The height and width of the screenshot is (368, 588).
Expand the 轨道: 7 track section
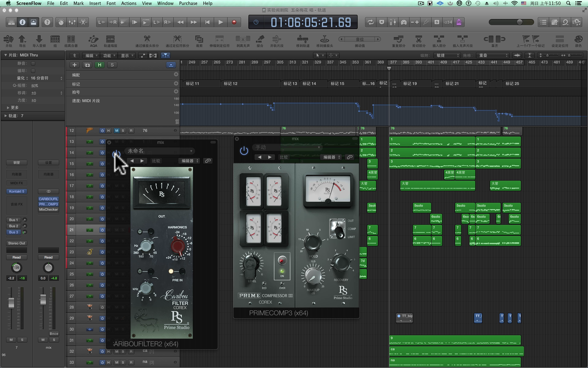tap(6, 116)
